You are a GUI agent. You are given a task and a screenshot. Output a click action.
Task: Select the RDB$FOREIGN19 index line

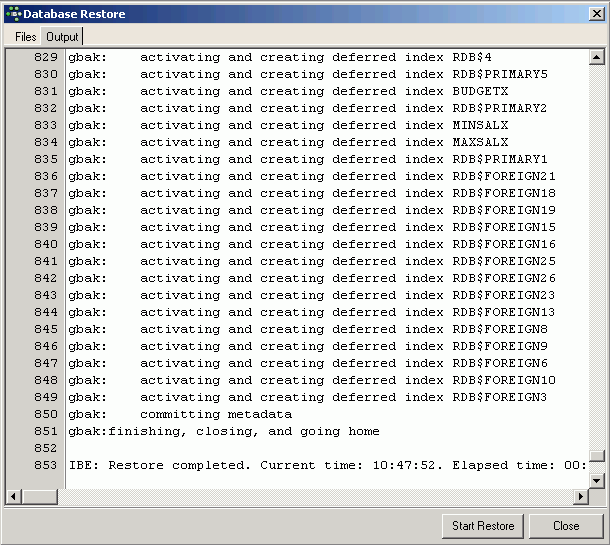click(x=312, y=210)
